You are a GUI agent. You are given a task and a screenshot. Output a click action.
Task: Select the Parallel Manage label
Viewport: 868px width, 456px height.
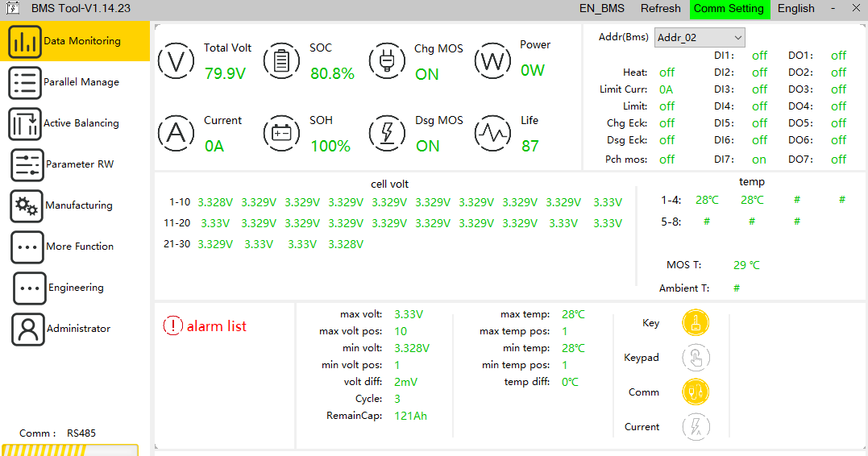[x=81, y=82]
